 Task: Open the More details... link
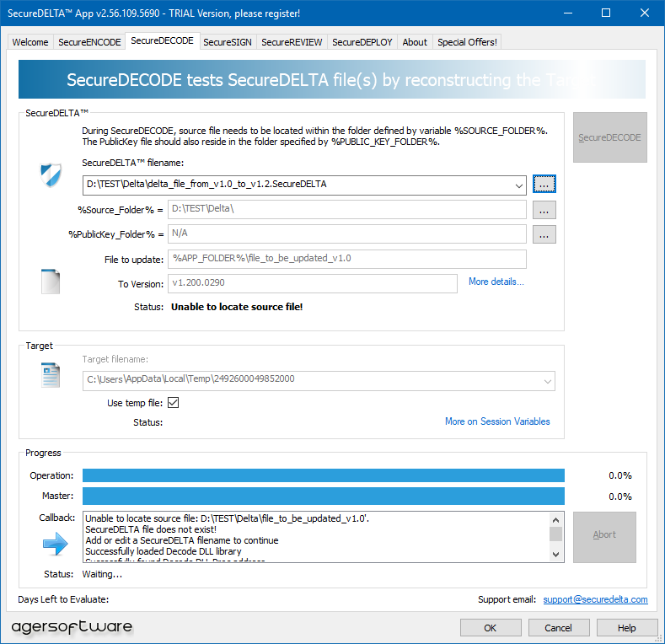pos(496,282)
